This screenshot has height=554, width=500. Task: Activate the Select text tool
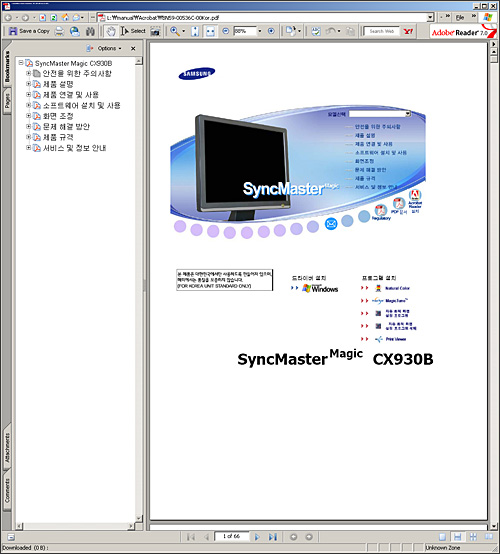[x=133, y=31]
